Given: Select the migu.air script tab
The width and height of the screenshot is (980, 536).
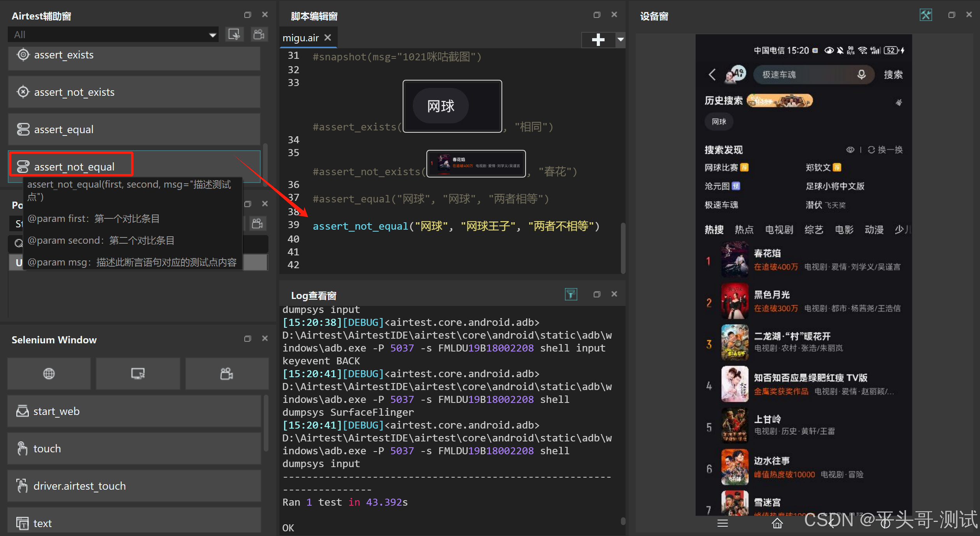Looking at the screenshot, I should [301, 38].
